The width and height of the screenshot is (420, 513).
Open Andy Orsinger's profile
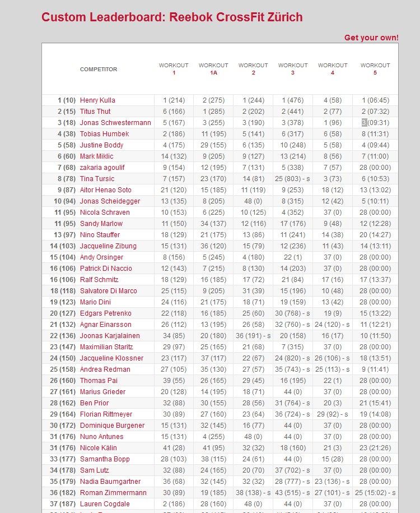pyautogui.click(x=102, y=257)
